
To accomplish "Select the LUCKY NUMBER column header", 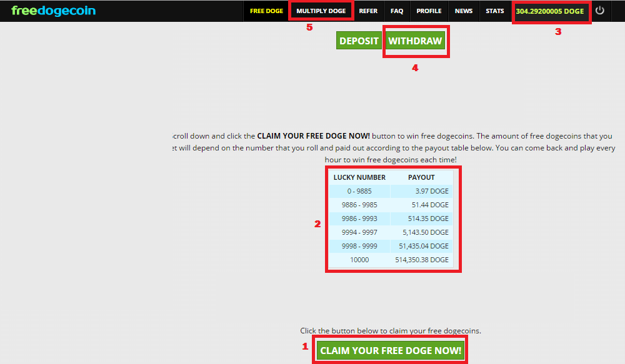I will [359, 177].
